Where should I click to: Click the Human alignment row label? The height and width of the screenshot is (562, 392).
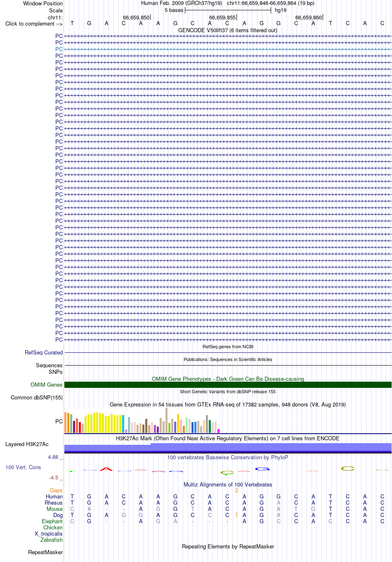point(54,496)
